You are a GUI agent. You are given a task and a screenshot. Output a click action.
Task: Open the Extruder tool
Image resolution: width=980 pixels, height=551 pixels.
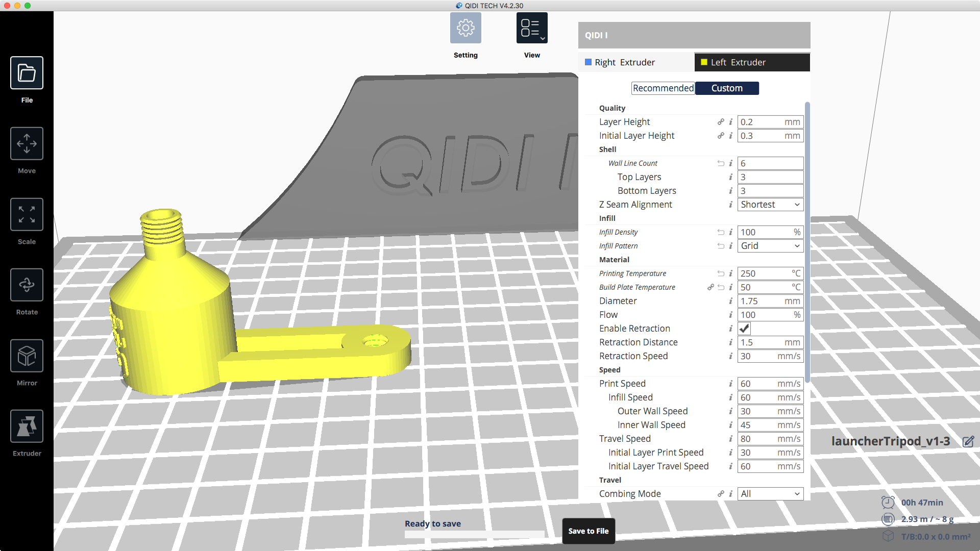click(27, 426)
